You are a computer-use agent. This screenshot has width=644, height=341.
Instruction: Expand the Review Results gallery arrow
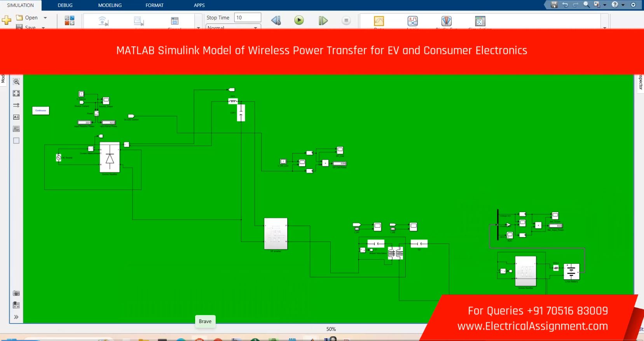[604, 28]
